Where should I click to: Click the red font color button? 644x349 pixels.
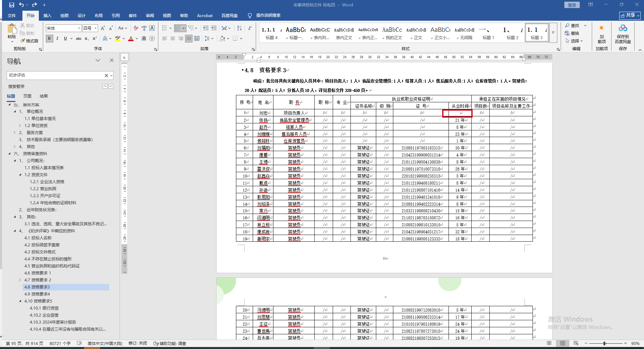click(x=131, y=39)
